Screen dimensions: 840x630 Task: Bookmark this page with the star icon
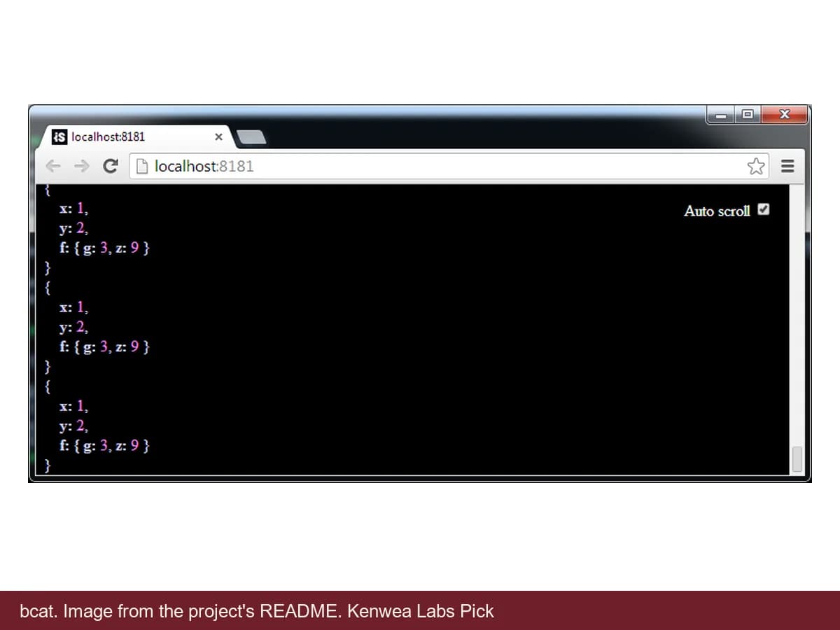click(x=756, y=166)
